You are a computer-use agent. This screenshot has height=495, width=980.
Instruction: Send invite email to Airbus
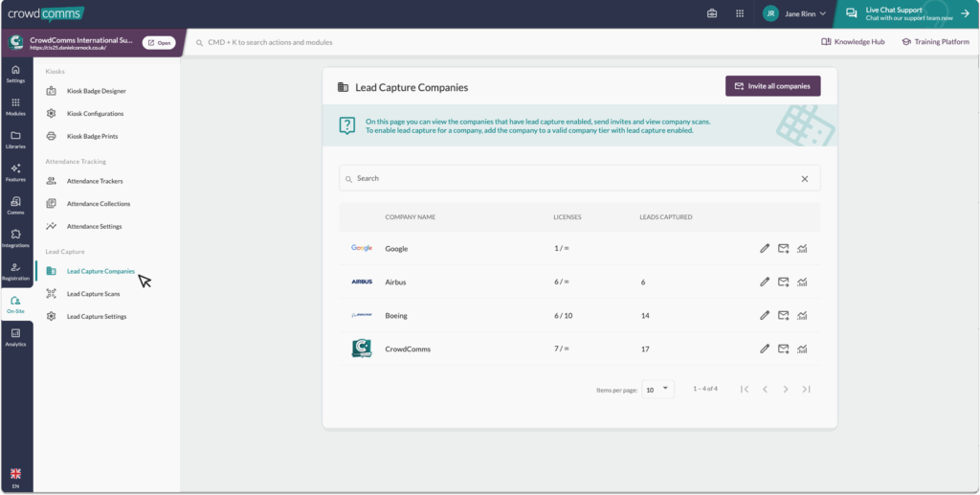coord(783,281)
